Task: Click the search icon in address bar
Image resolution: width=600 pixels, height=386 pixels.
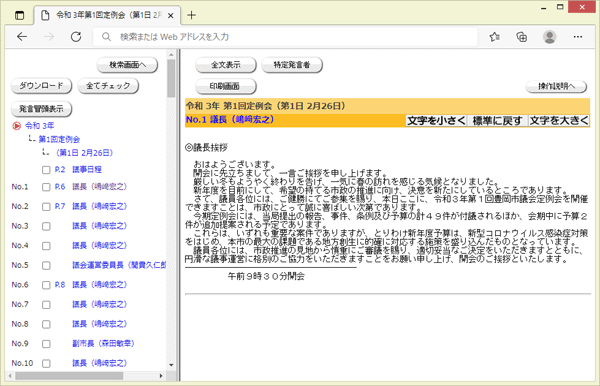Action: [x=106, y=37]
